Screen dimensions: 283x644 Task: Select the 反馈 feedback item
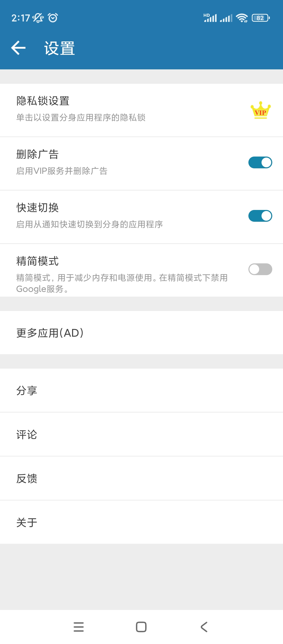click(27, 479)
